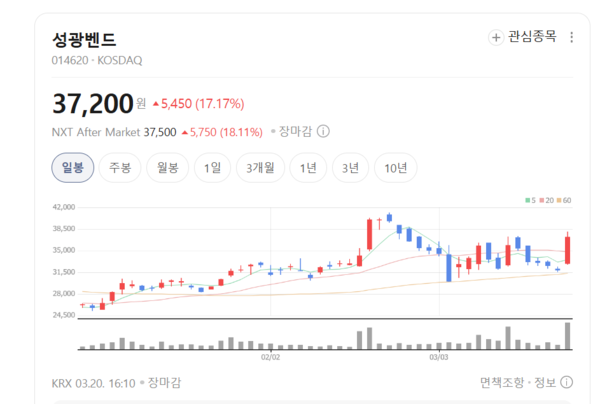
Task: Click the green 5-day moving average legend
Action: pyautogui.click(x=530, y=201)
